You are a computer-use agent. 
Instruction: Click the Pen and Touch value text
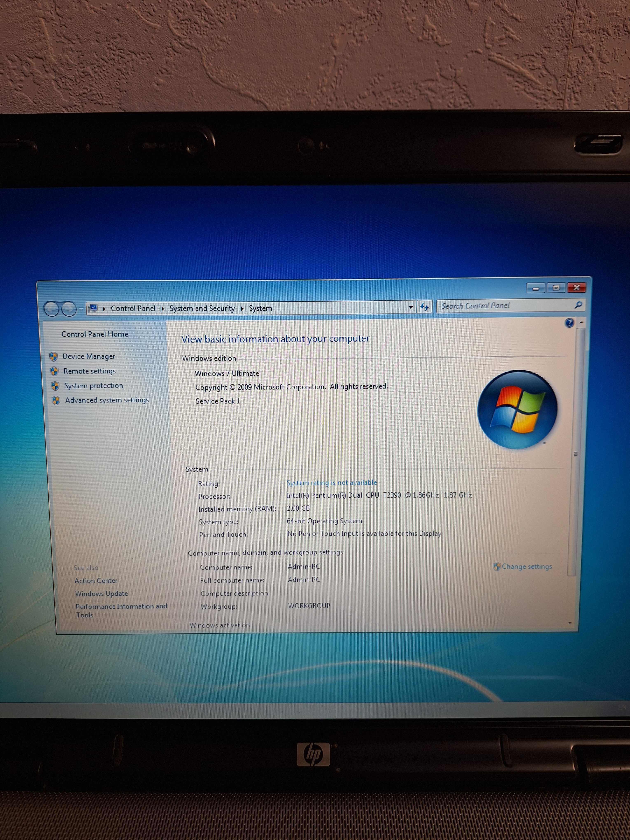click(364, 534)
